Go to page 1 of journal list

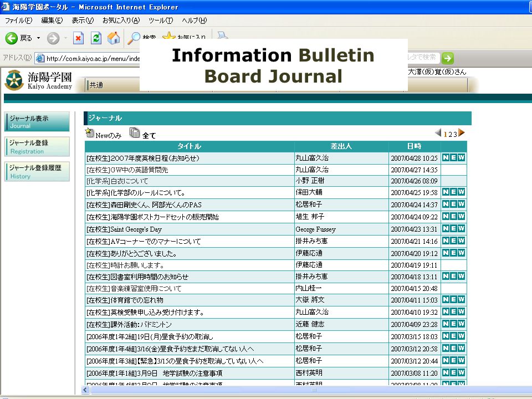pos(446,134)
